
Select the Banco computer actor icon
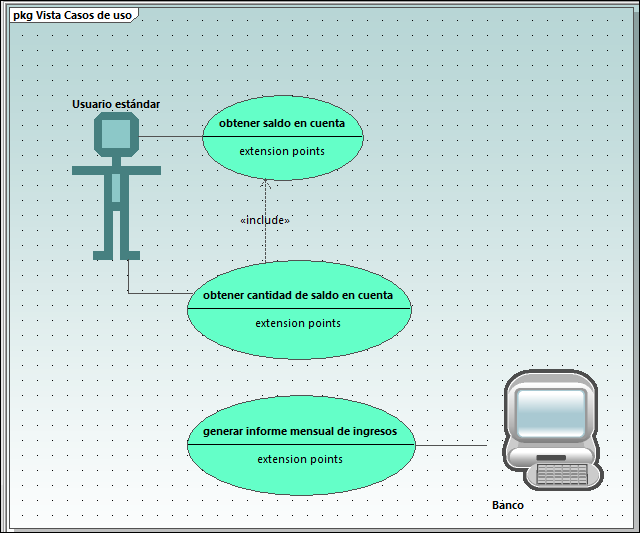pyautogui.click(x=553, y=430)
